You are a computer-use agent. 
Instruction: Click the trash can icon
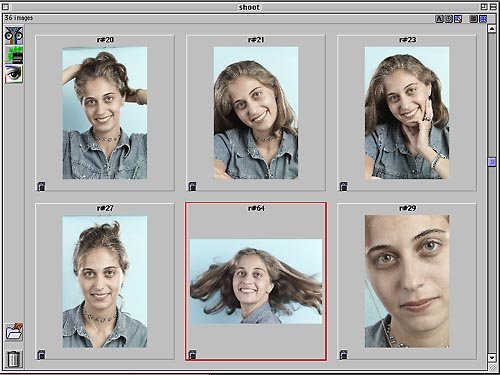click(14, 359)
